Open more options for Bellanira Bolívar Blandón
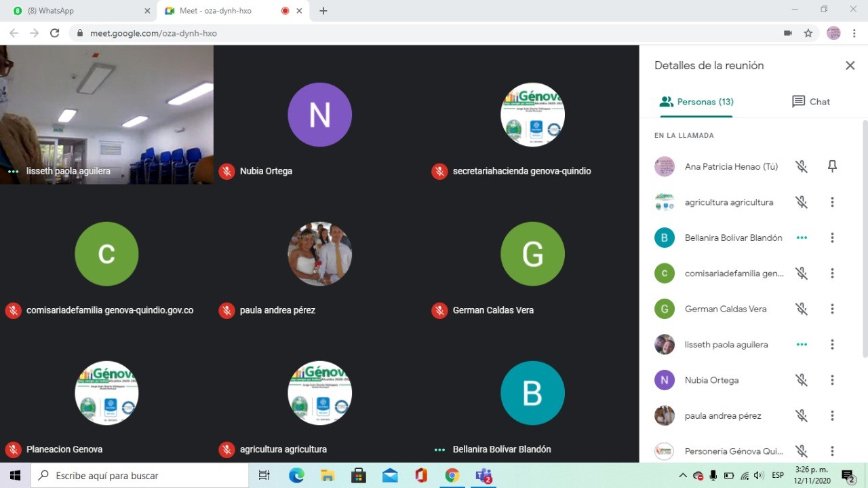This screenshot has height=488, width=868. [832, 238]
